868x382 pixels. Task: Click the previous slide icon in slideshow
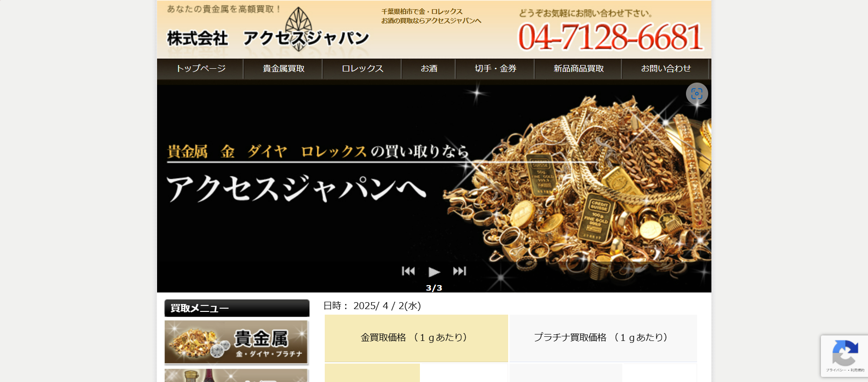click(x=408, y=271)
